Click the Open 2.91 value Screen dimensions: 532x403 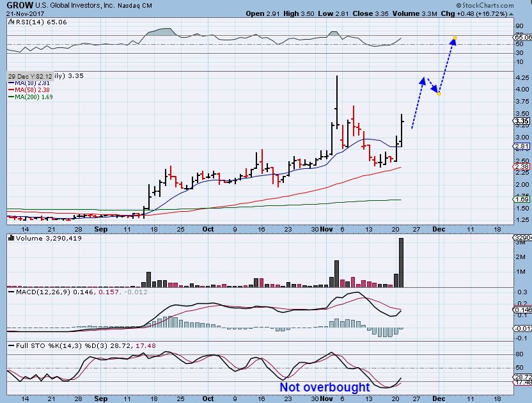[x=263, y=13]
